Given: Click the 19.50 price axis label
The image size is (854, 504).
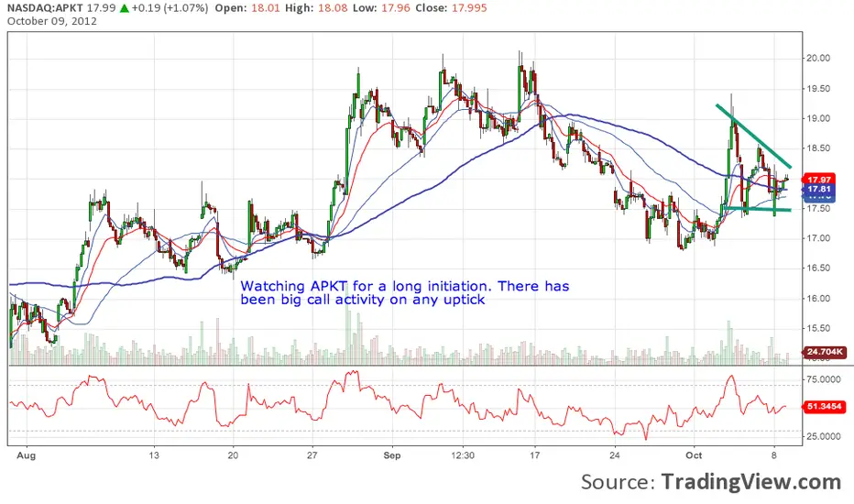Looking at the screenshot, I should pyautogui.click(x=818, y=88).
